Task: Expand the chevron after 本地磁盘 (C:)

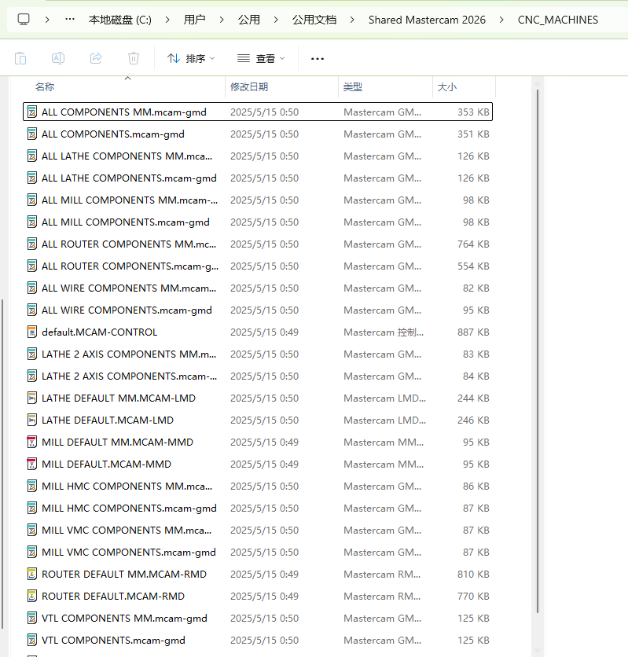Action: point(167,20)
